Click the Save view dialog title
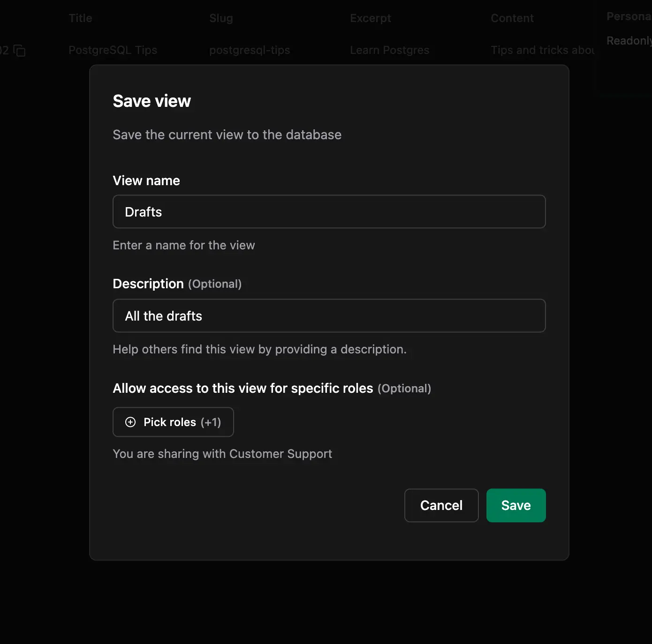 pos(152,100)
